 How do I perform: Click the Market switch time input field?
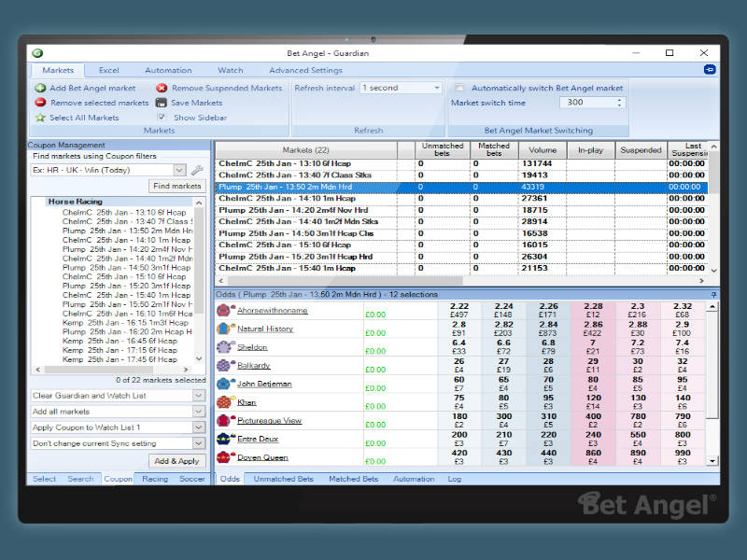[x=587, y=103]
